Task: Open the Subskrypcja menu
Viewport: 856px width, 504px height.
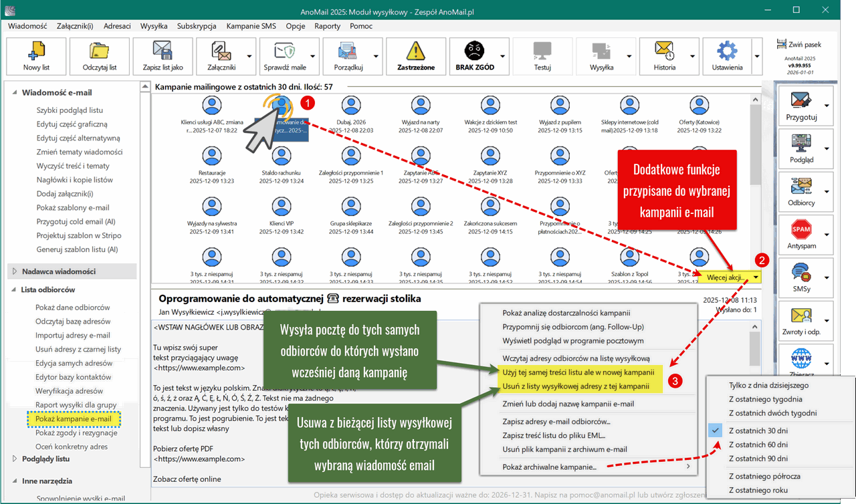Action: coord(197,26)
